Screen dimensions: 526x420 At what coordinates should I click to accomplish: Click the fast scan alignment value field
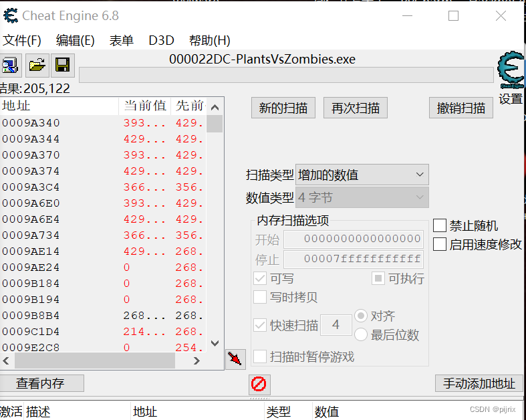pyautogui.click(x=336, y=325)
